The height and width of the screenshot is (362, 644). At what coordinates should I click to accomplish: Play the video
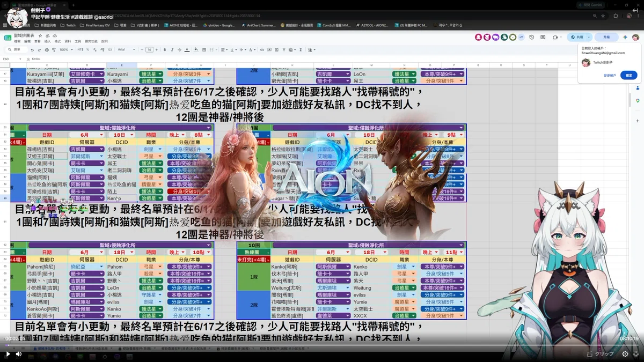click(x=8, y=354)
